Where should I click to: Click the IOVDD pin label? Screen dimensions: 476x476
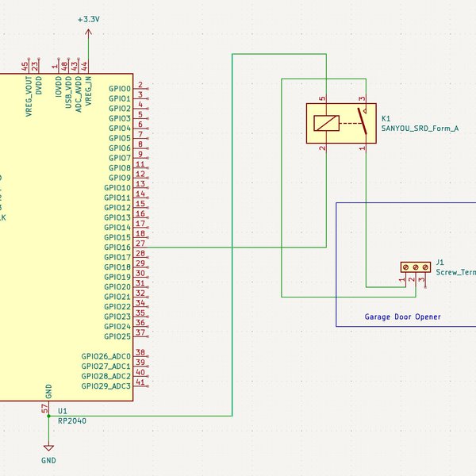click(x=59, y=86)
